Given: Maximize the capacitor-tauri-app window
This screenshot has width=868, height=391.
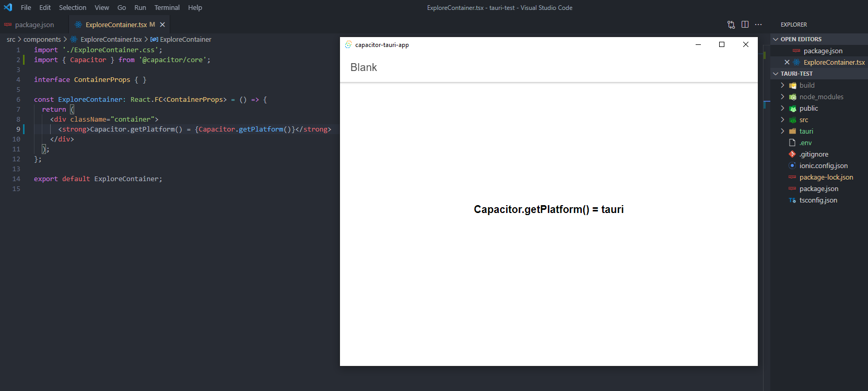Looking at the screenshot, I should click(x=722, y=45).
